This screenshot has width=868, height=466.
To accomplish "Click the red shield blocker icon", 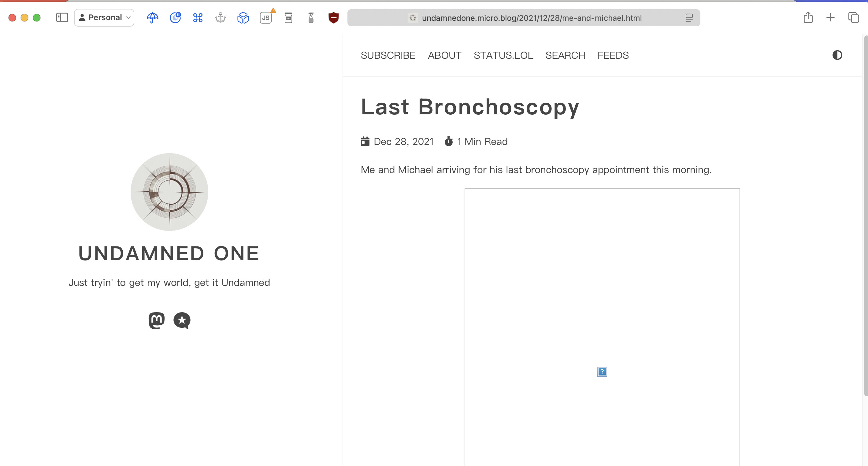I will [x=333, y=17].
